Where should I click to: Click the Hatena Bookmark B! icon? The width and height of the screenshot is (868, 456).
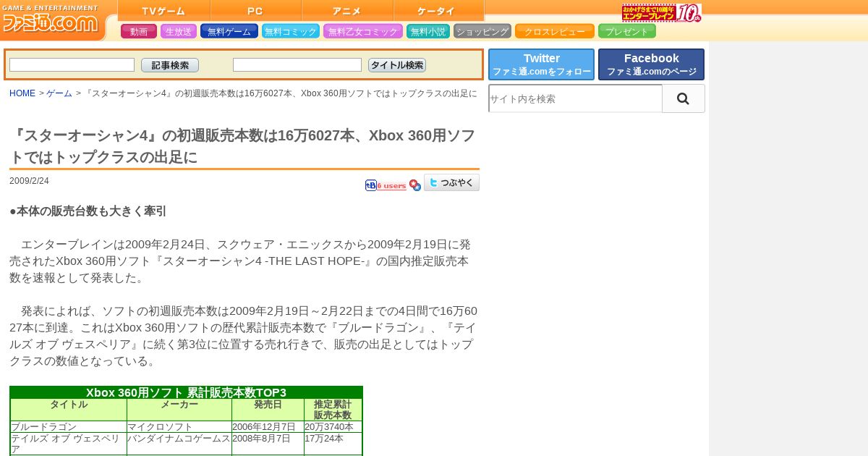pos(371,185)
